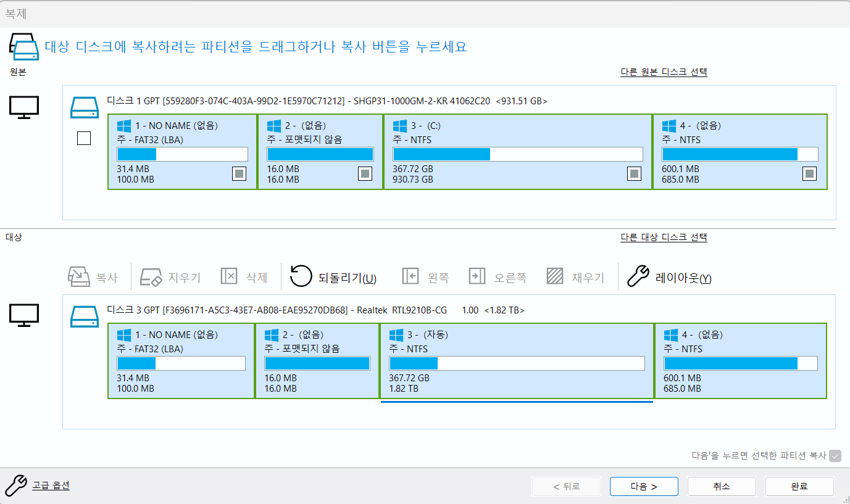The width and height of the screenshot is (850, 504).
Task: Toggle checkbox on source partition 2 unformatted
Action: [365, 174]
